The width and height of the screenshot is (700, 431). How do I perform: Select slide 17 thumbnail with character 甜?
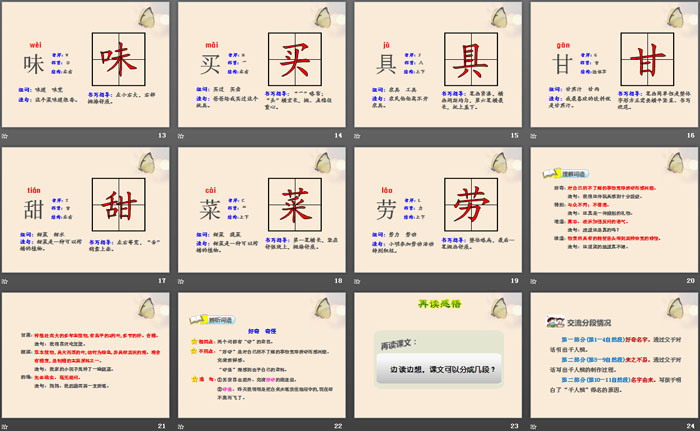tap(86, 210)
